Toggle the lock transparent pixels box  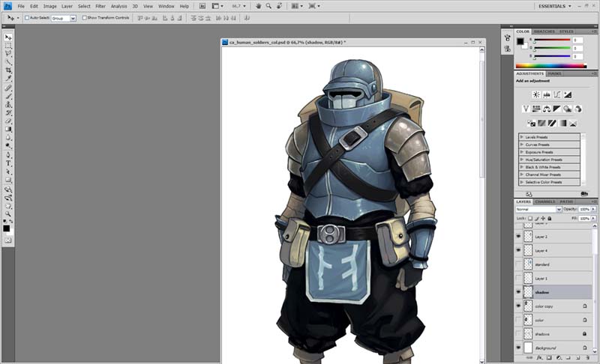coord(530,219)
